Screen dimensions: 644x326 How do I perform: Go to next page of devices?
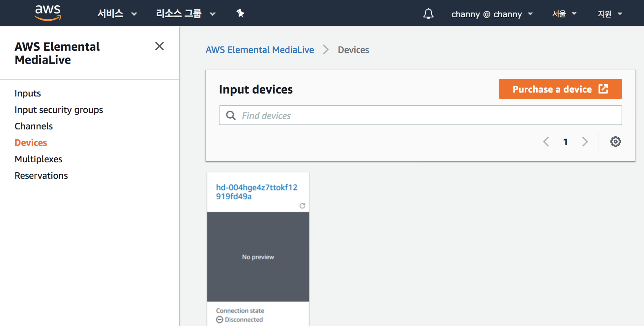[585, 142]
